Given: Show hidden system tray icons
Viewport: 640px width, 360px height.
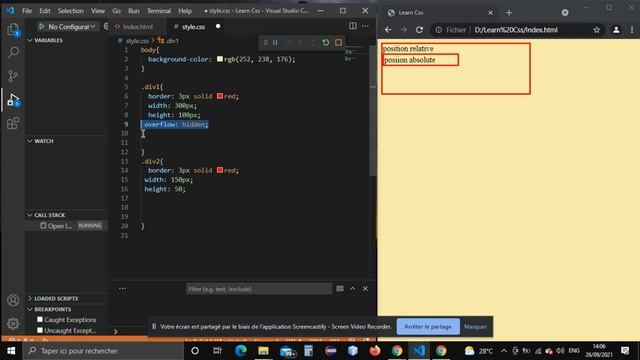Looking at the screenshot, I should click(504, 351).
